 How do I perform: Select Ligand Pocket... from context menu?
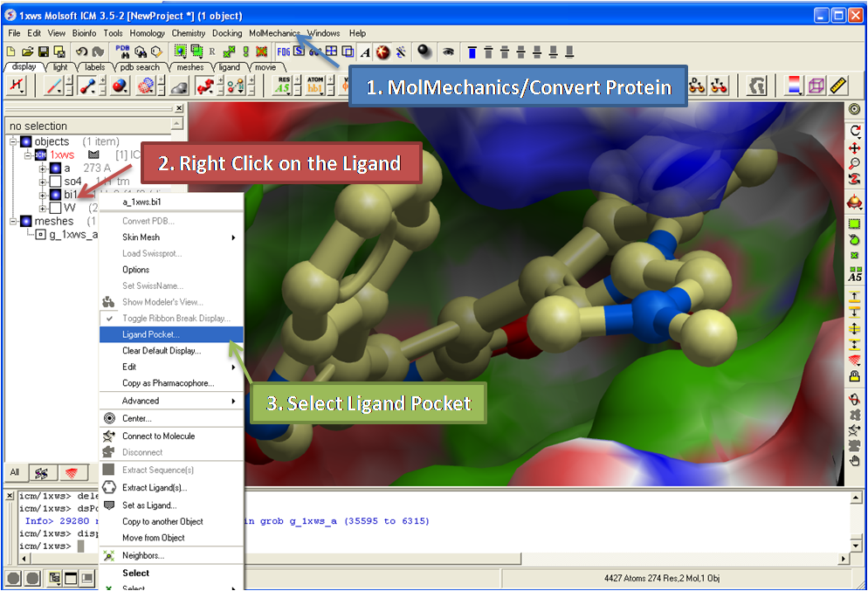(172, 334)
